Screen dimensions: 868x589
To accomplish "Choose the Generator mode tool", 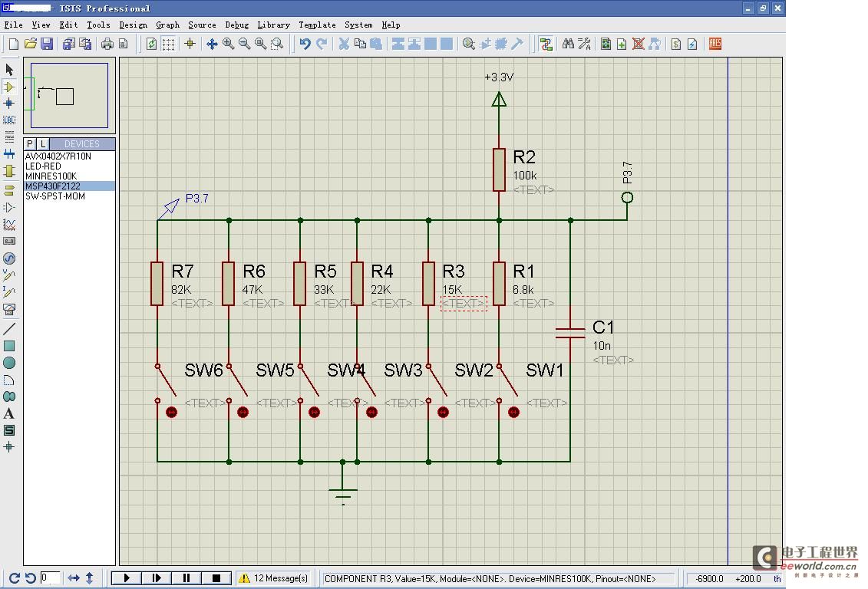I will click(x=9, y=258).
